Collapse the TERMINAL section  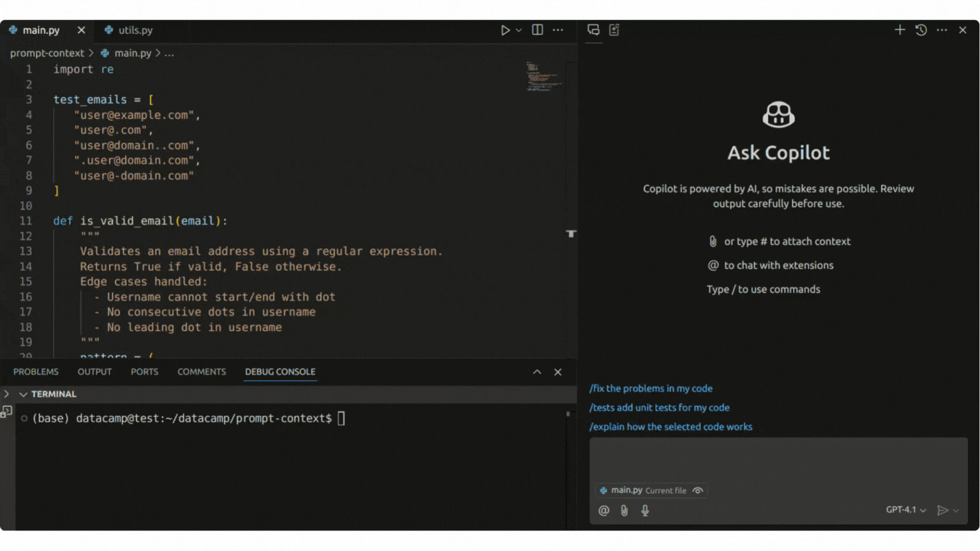(x=24, y=394)
